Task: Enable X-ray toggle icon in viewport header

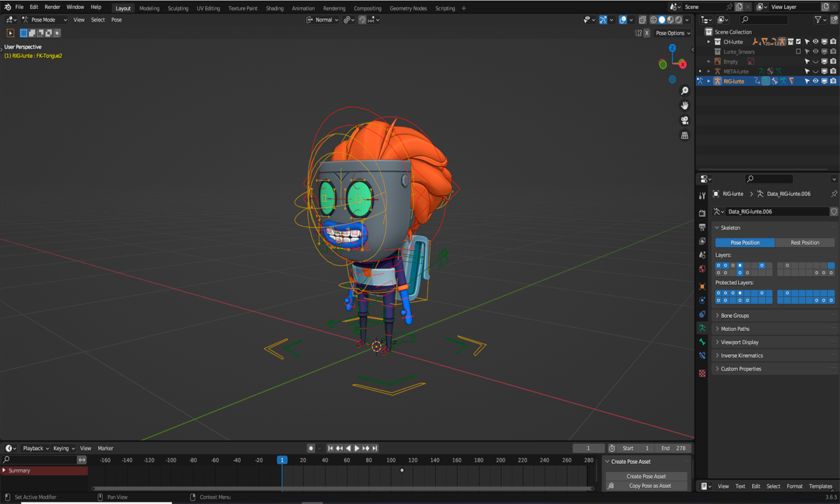Action: (x=642, y=20)
